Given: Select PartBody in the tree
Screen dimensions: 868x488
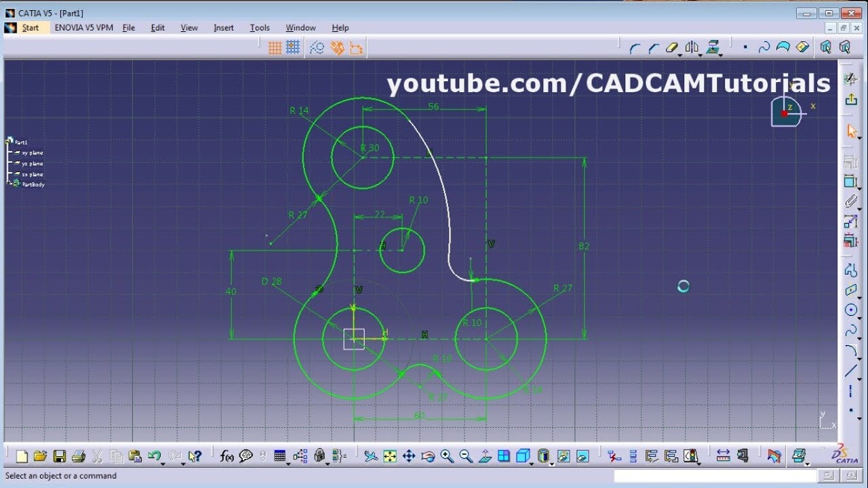Looking at the screenshot, I should (33, 184).
